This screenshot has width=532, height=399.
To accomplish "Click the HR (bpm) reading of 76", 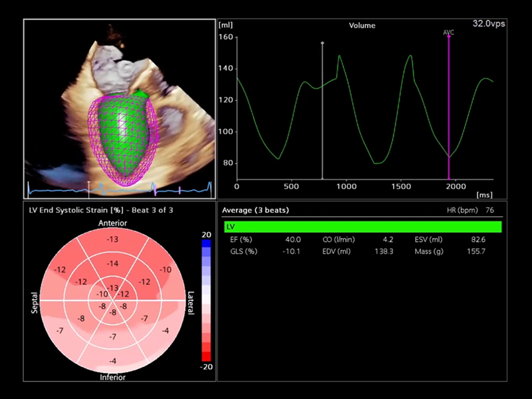I will pyautogui.click(x=489, y=210).
